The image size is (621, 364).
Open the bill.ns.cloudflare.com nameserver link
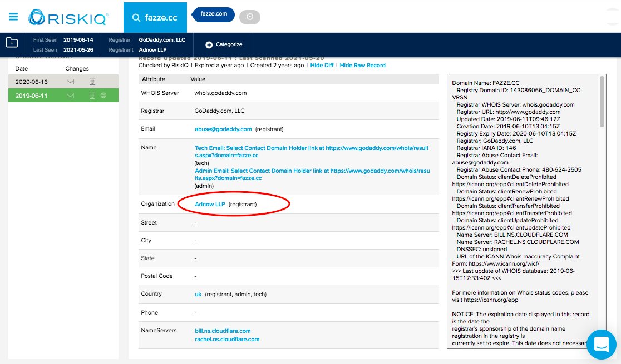[x=223, y=331]
